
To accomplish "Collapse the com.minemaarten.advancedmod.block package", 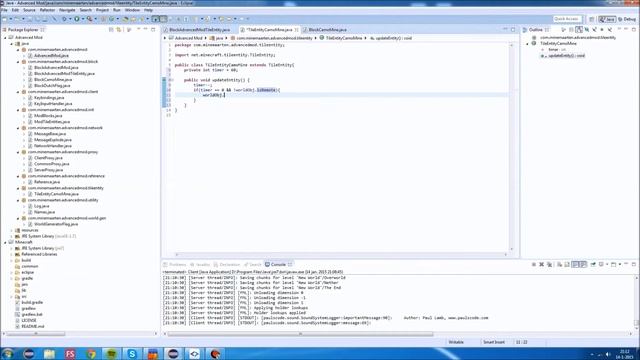I will (x=18, y=62).
